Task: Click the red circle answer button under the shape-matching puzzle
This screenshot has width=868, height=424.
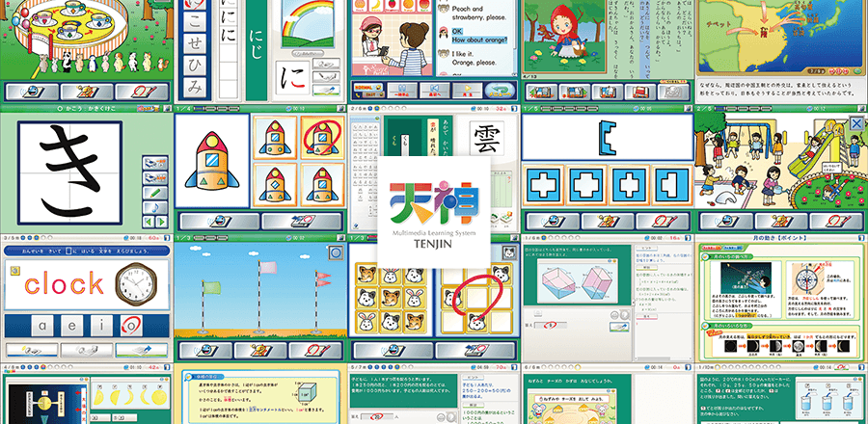Action: (662, 221)
